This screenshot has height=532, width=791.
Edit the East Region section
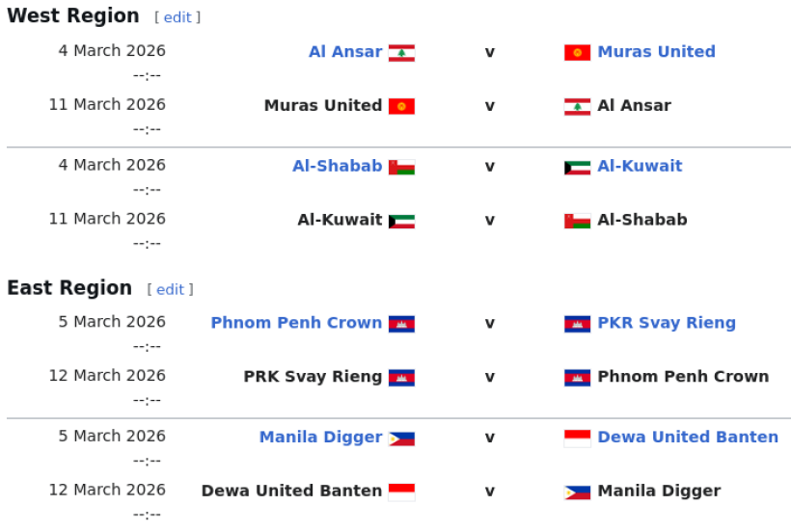tap(170, 289)
